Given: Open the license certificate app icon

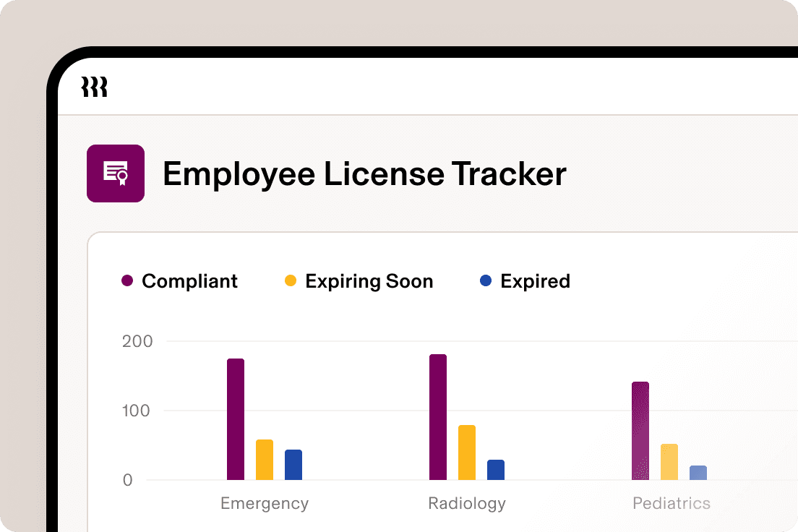Looking at the screenshot, I should pyautogui.click(x=116, y=173).
